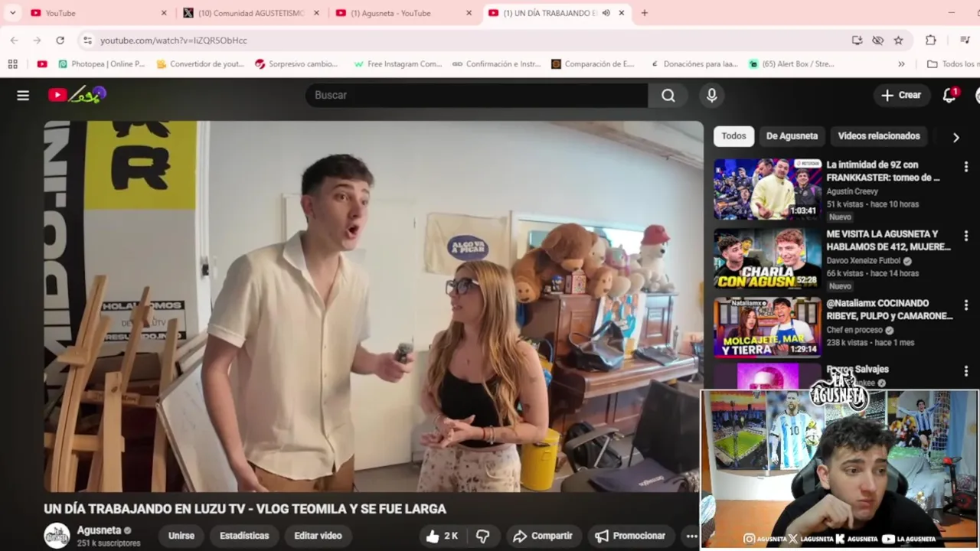Open options menu for Nataliamx COCINANDO video
The width and height of the screenshot is (980, 551).
965,305
